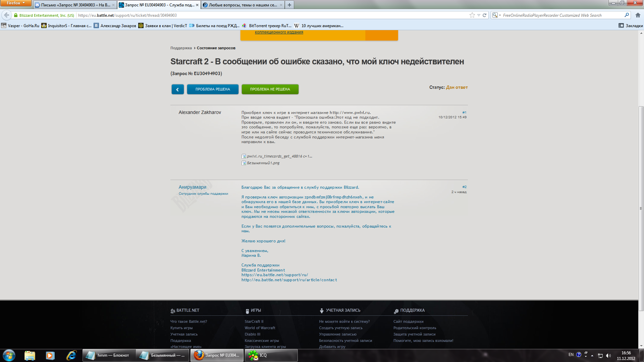Viewport: 644px width, 362px height.
Task: Open the support article contact link
Action: [x=289, y=280]
